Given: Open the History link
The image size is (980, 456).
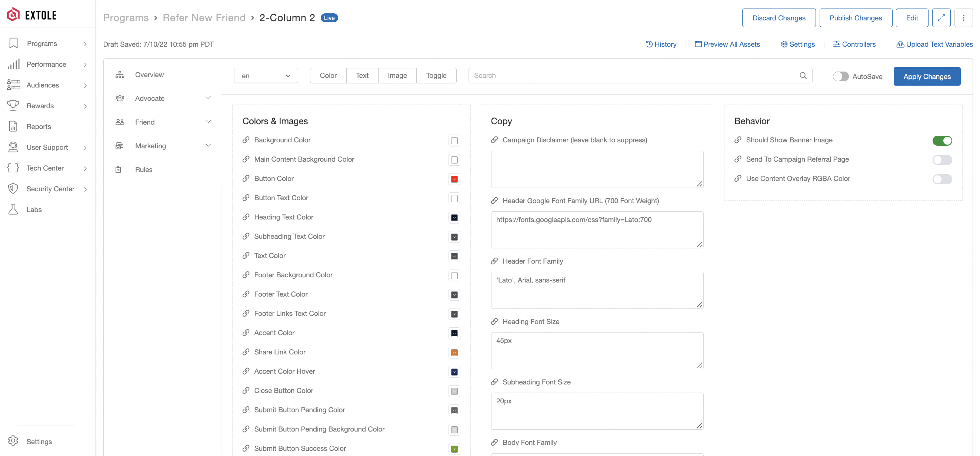Looking at the screenshot, I should pyautogui.click(x=661, y=44).
